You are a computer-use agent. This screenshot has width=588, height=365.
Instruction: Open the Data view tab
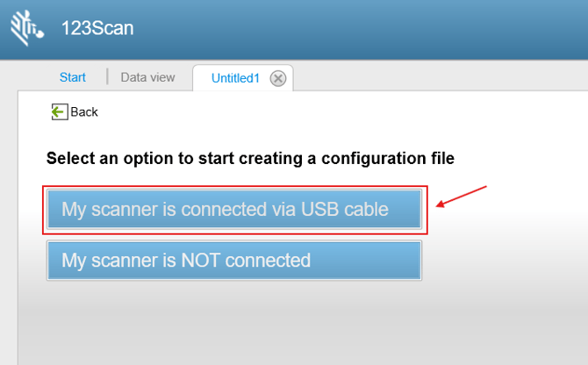(x=147, y=77)
